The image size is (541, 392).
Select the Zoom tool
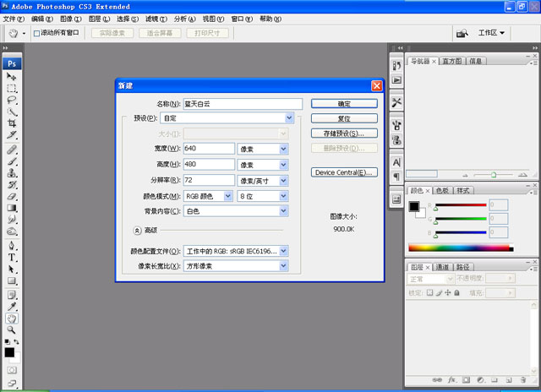(x=12, y=330)
